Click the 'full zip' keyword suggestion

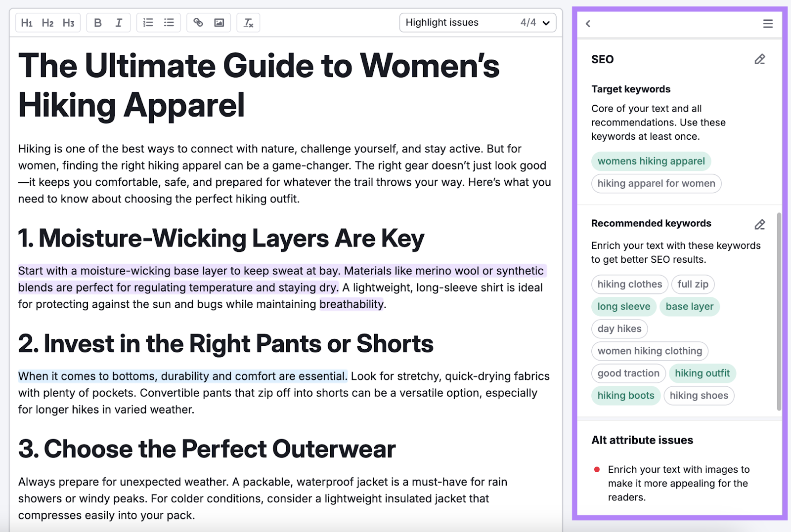[693, 284]
